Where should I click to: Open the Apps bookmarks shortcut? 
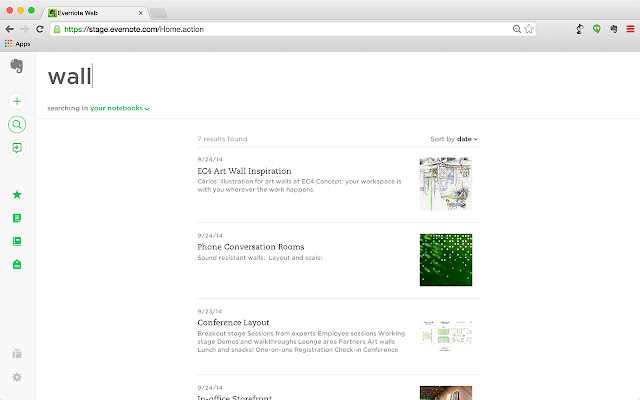point(18,44)
